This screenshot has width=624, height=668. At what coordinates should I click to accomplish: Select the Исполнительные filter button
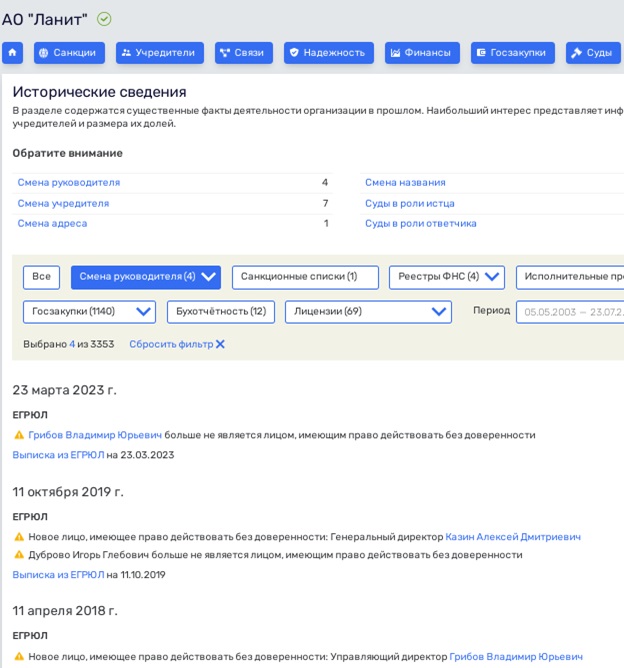(570, 277)
